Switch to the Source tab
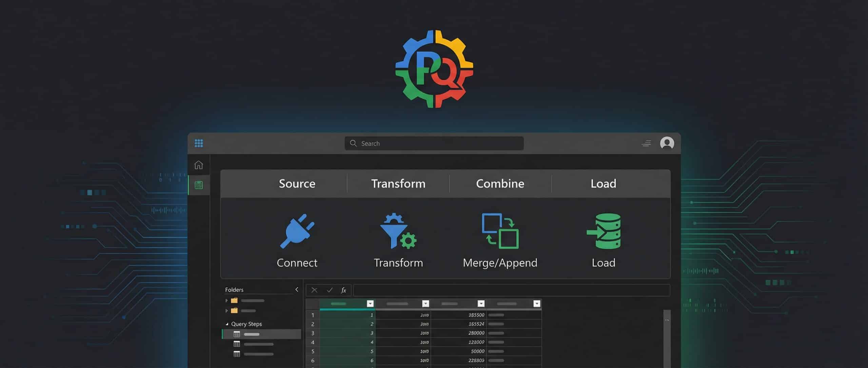 (x=297, y=184)
